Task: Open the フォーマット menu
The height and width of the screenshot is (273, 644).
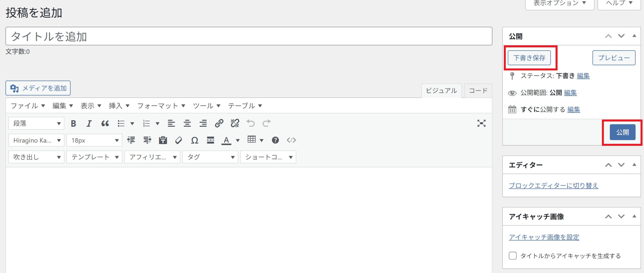Action: tap(161, 106)
